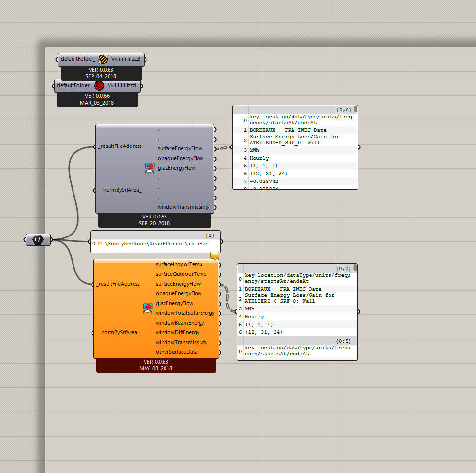This screenshot has height=473, width=476.
Task: Click the gray component's center result icon
Action: 149,168
